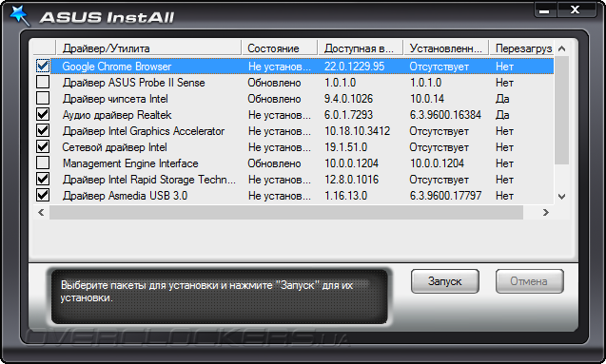Select the Google Chrome Browser row name
This screenshot has height=364, width=606.
point(117,67)
